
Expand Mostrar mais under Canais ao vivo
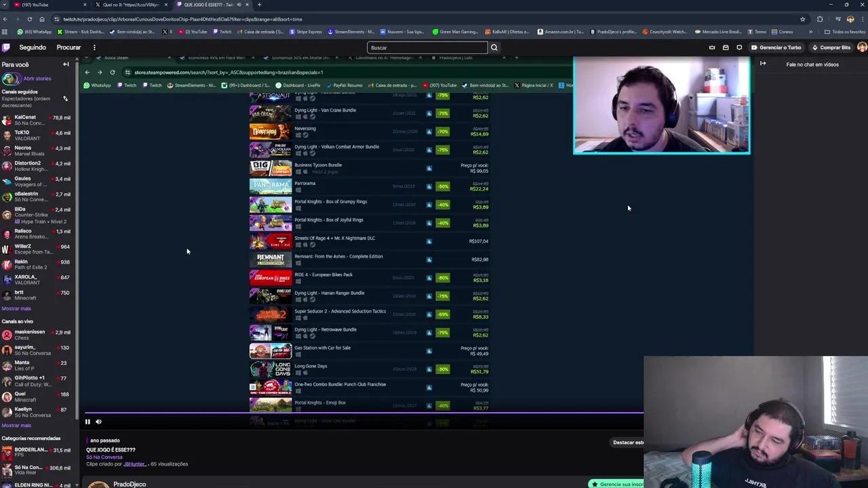[16, 426]
